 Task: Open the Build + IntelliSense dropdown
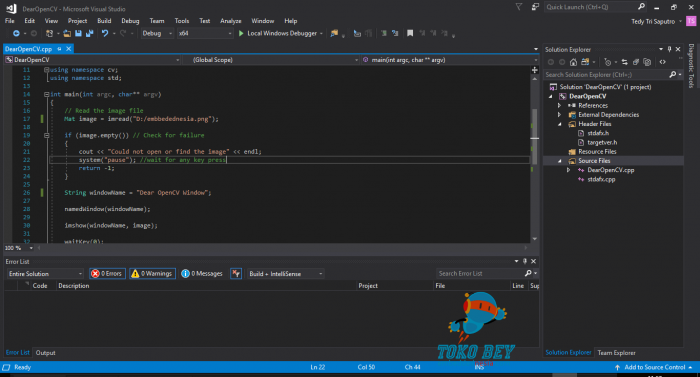point(285,274)
